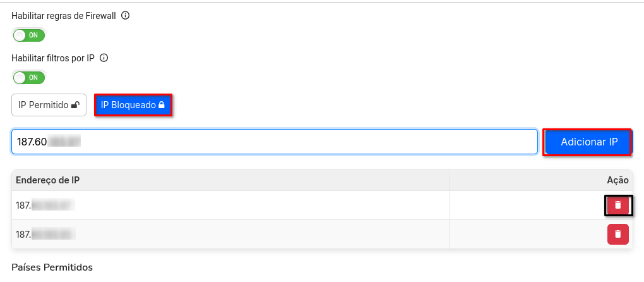Select the IP Bloqueado tab
The width and height of the screenshot is (644, 282).
click(133, 105)
